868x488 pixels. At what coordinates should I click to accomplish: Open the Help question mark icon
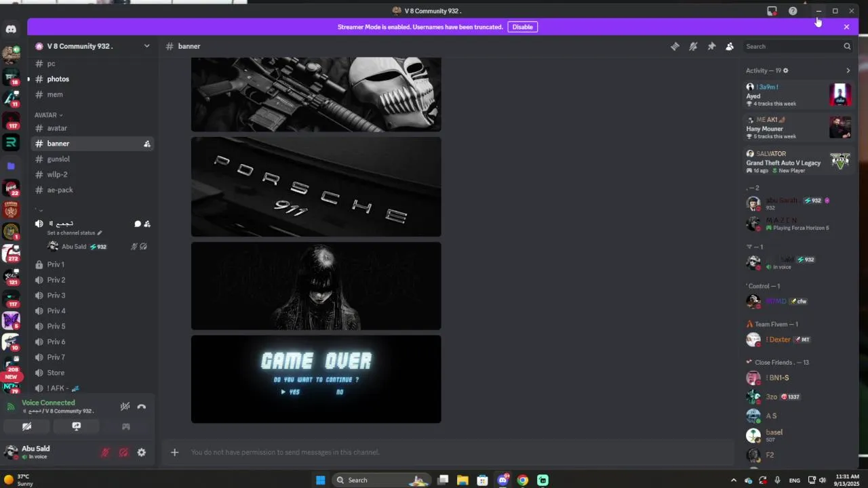(793, 11)
